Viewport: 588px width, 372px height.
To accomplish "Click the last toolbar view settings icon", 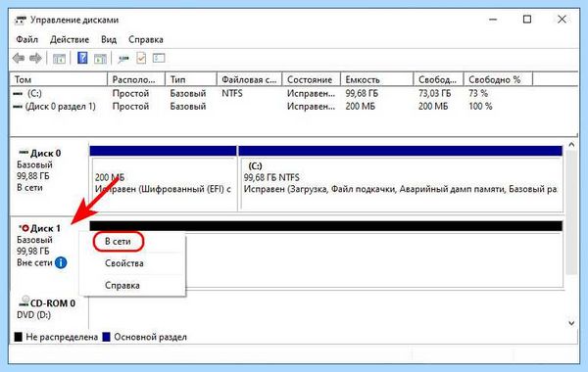I will click(159, 58).
